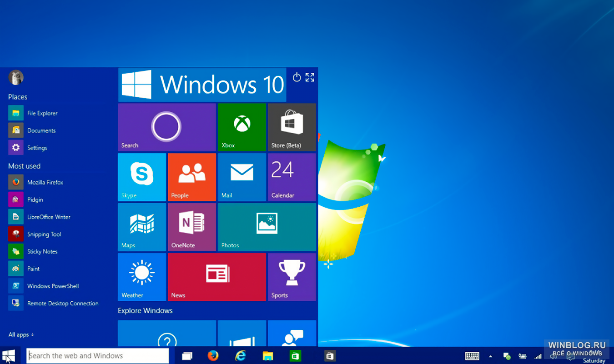Open the Calendar tile showing 24
614x364 pixels.
click(292, 177)
